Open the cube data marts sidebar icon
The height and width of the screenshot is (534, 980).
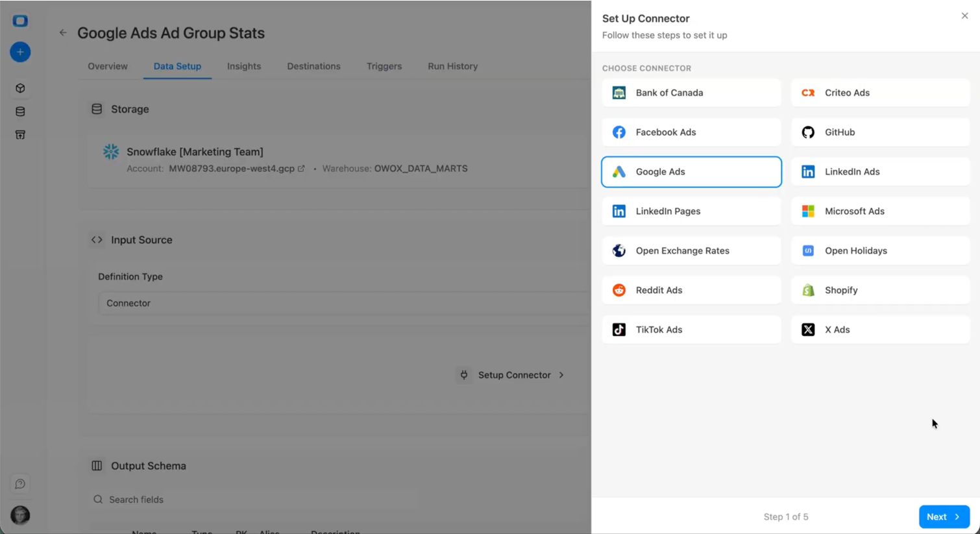coord(20,88)
